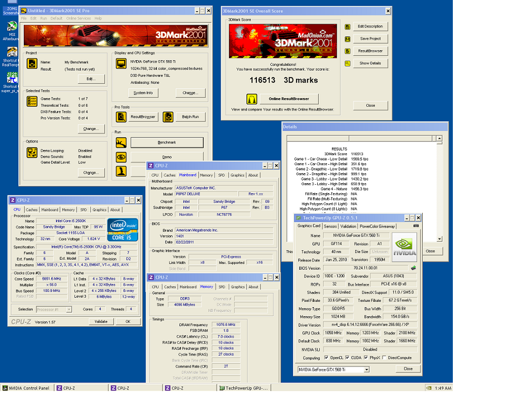
Task: Click the Online ResultBrowser button
Action: pos(289,99)
